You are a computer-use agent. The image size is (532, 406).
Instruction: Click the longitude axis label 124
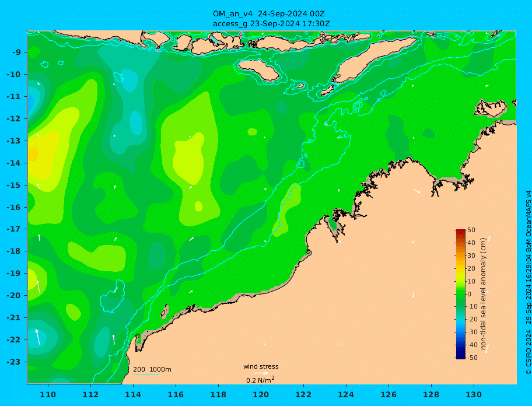point(346,394)
